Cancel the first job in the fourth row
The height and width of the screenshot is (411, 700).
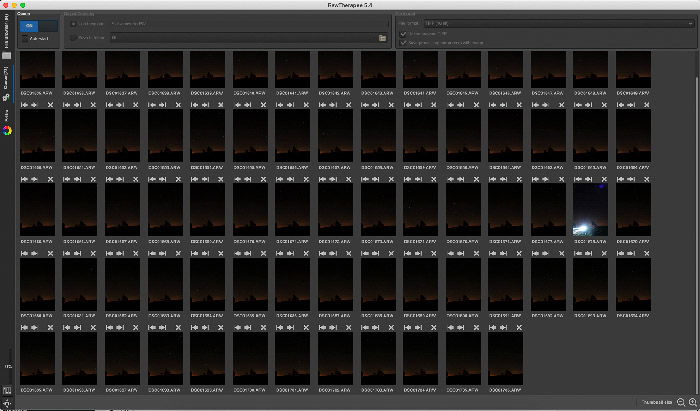(x=50, y=253)
